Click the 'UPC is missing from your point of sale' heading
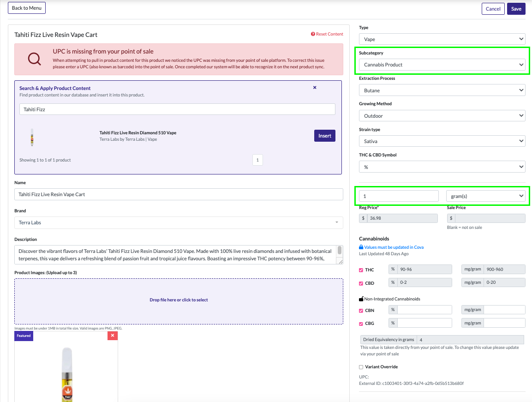Viewport: 532px width, 402px height. [x=103, y=51]
